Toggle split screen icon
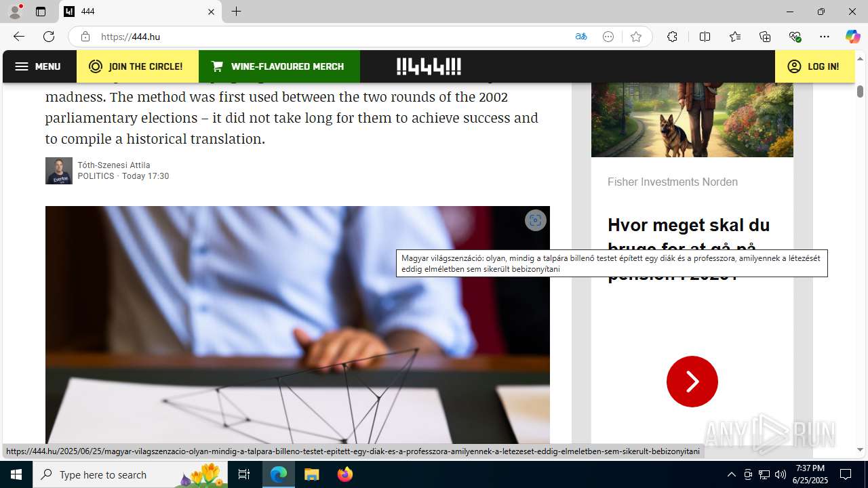 [x=705, y=37]
